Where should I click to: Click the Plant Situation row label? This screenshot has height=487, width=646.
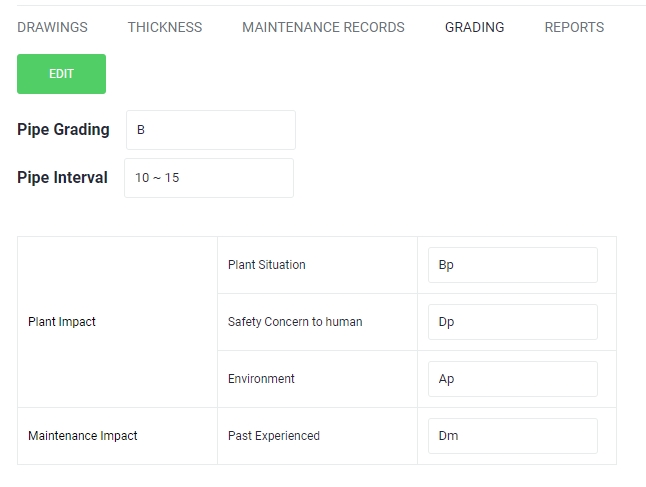(267, 265)
